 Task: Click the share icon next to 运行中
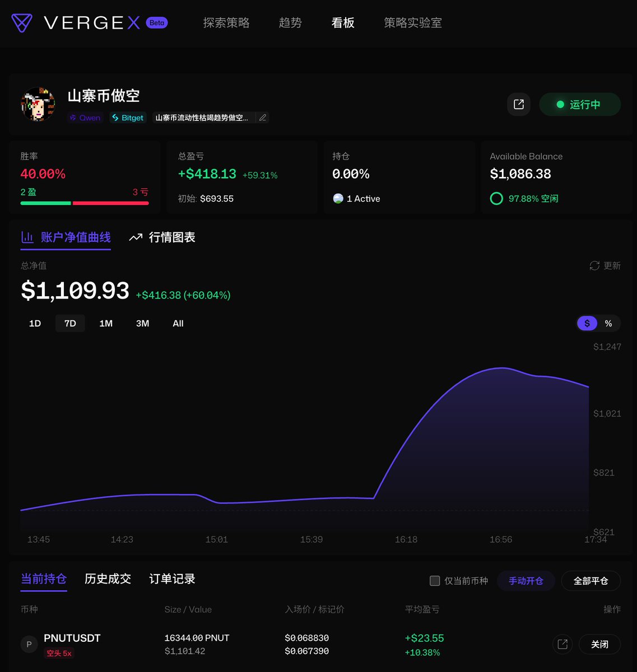pos(519,104)
